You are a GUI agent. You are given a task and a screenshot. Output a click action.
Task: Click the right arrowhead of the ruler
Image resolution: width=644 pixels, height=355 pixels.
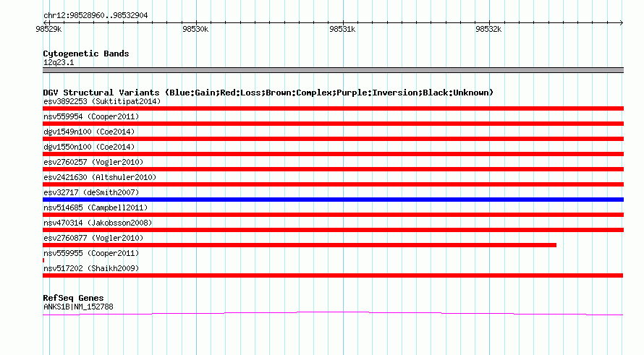pyautogui.click(x=622, y=22)
